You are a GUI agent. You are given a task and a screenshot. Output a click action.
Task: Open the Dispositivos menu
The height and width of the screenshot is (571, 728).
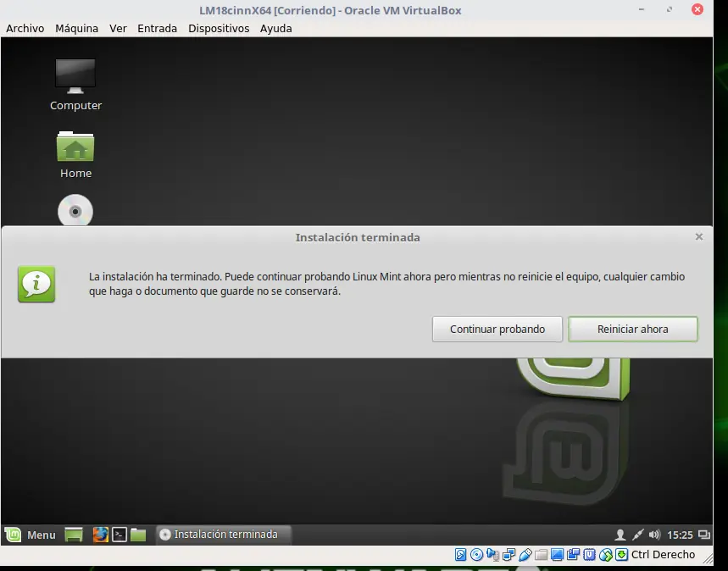tap(219, 28)
